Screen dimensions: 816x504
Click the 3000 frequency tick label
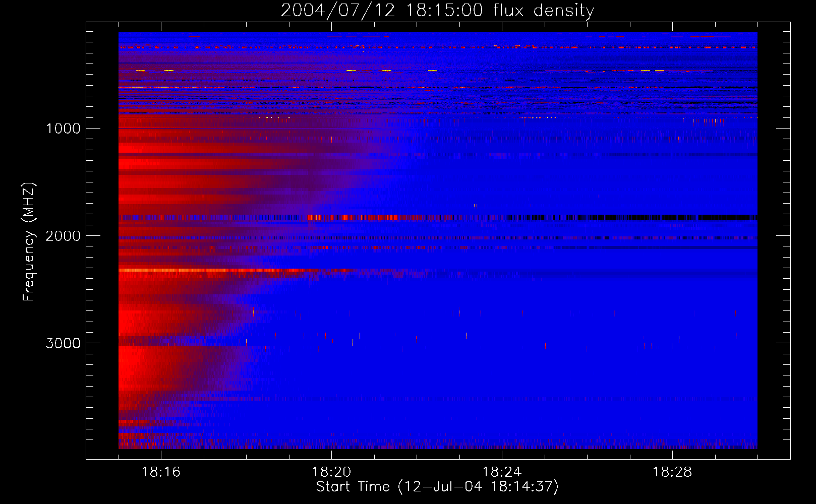63,343
